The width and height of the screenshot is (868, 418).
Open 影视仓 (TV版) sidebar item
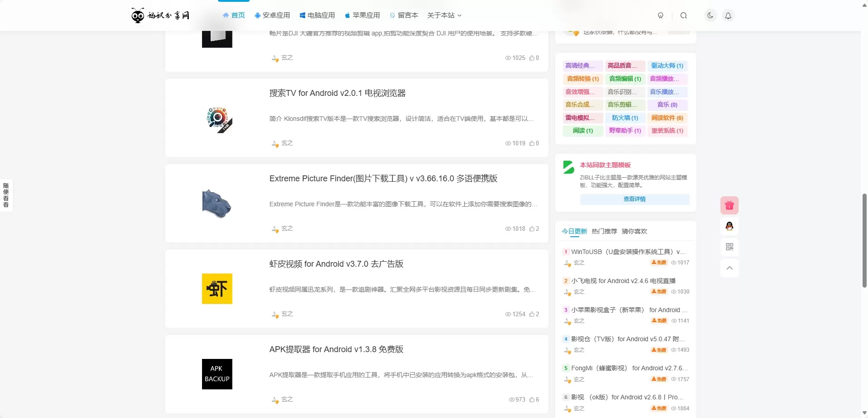click(628, 339)
